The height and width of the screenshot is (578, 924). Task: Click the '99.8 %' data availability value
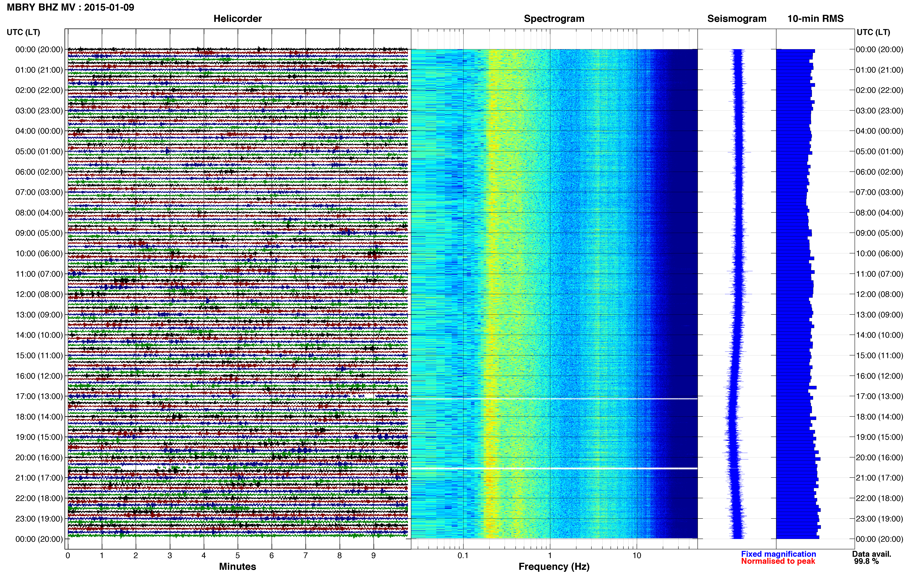(x=866, y=561)
